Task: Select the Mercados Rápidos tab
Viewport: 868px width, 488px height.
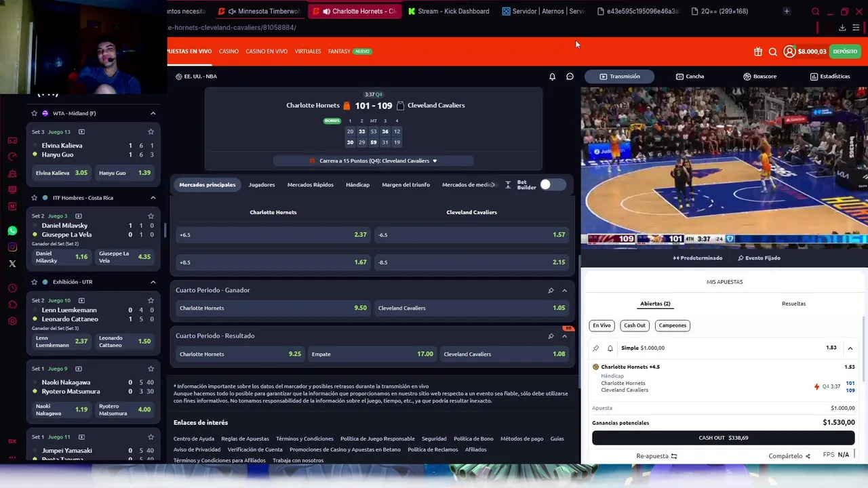Action: (x=310, y=184)
